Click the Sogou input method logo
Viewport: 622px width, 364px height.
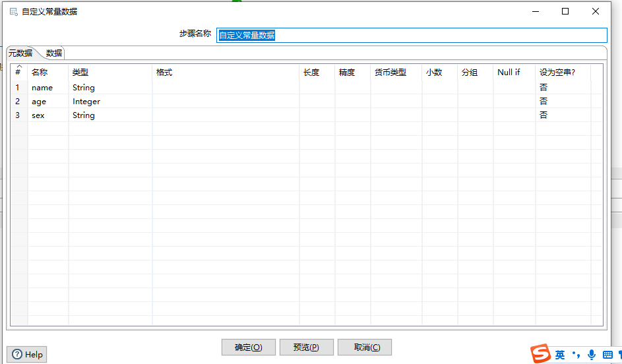tap(541, 354)
